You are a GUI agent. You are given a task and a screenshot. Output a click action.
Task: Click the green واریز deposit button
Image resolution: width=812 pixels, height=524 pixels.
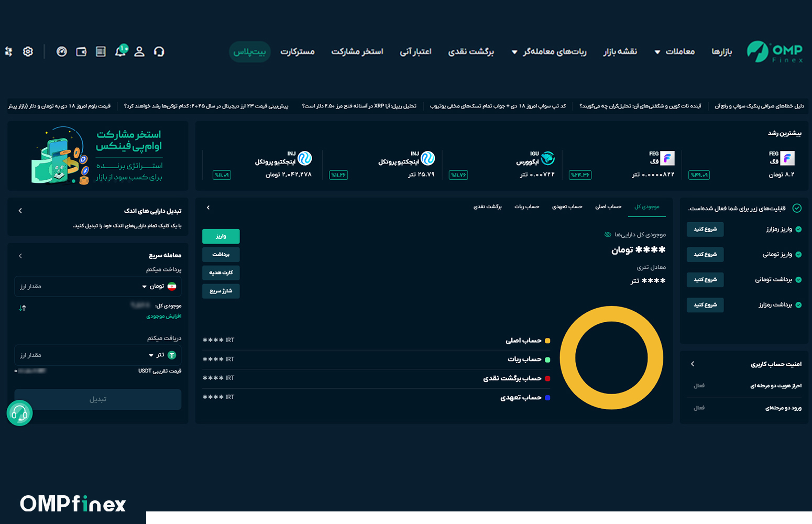pyautogui.click(x=221, y=236)
